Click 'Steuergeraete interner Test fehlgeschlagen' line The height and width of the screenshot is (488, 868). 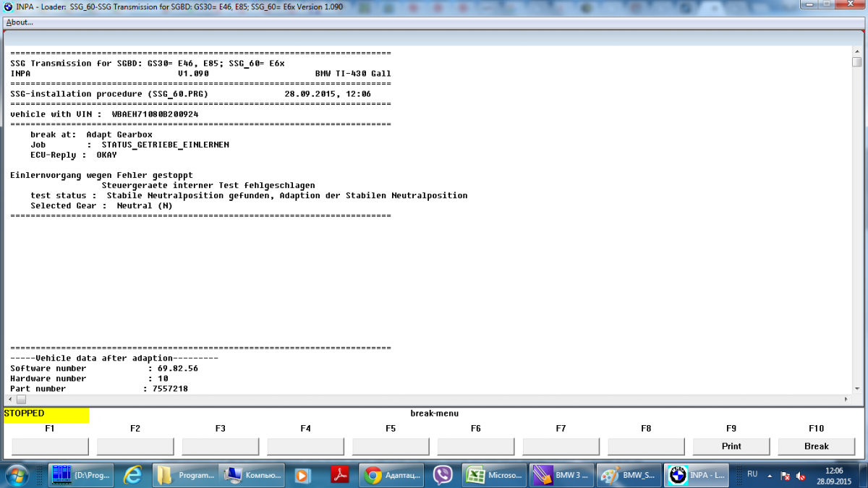(x=208, y=185)
